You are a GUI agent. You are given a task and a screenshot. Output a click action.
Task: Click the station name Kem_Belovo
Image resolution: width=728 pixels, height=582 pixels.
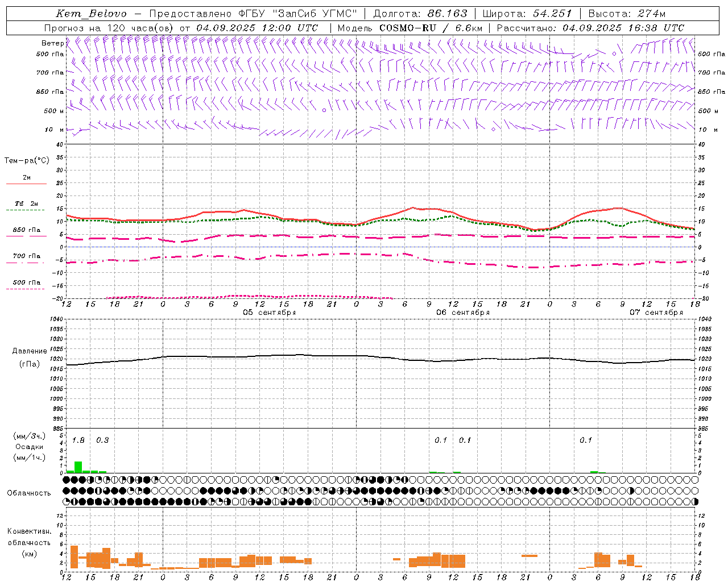[92, 14]
